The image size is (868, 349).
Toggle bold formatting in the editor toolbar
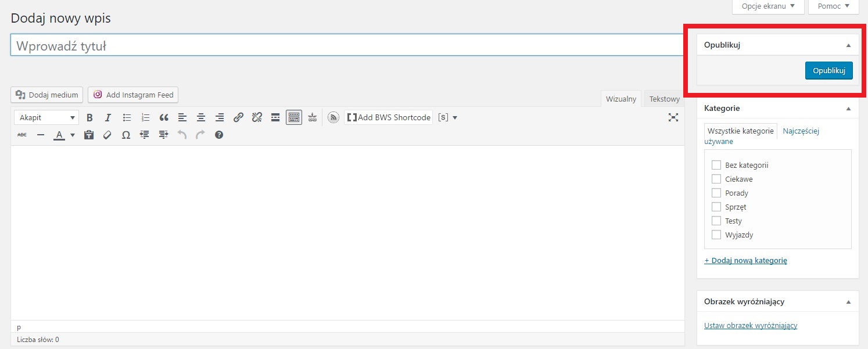(89, 117)
